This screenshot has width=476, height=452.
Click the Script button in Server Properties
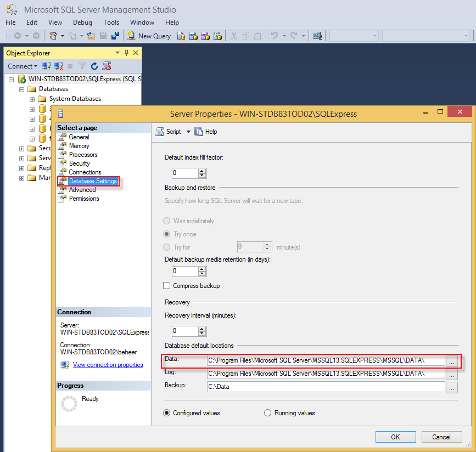(x=169, y=132)
